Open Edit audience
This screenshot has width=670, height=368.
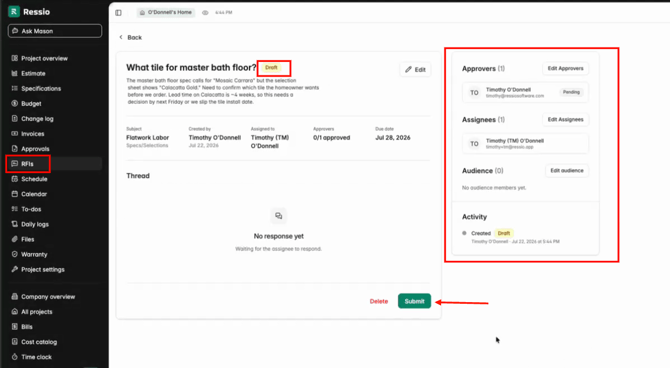tap(567, 171)
